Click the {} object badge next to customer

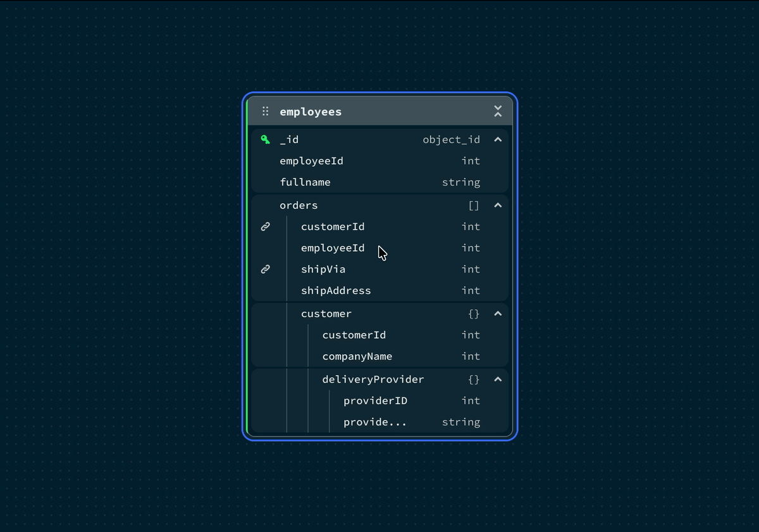472,314
